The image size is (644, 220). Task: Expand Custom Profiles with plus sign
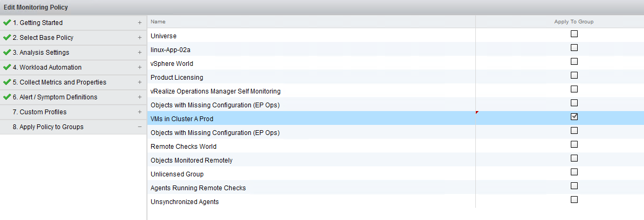click(140, 112)
